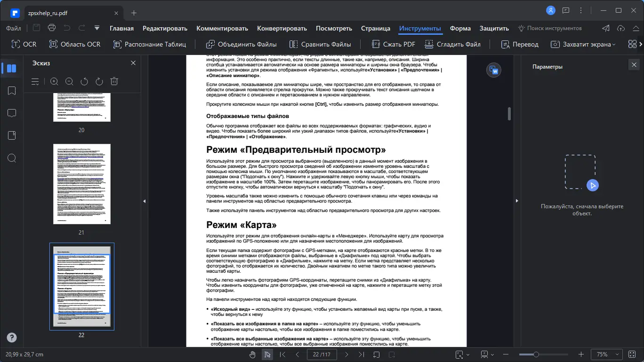The image size is (644, 362).
Task: Click Сгладить Файл button
Action: [x=453, y=44]
